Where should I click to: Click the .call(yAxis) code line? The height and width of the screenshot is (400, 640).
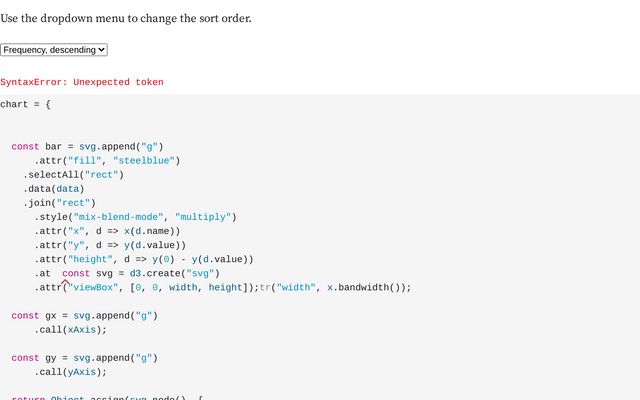tap(70, 372)
